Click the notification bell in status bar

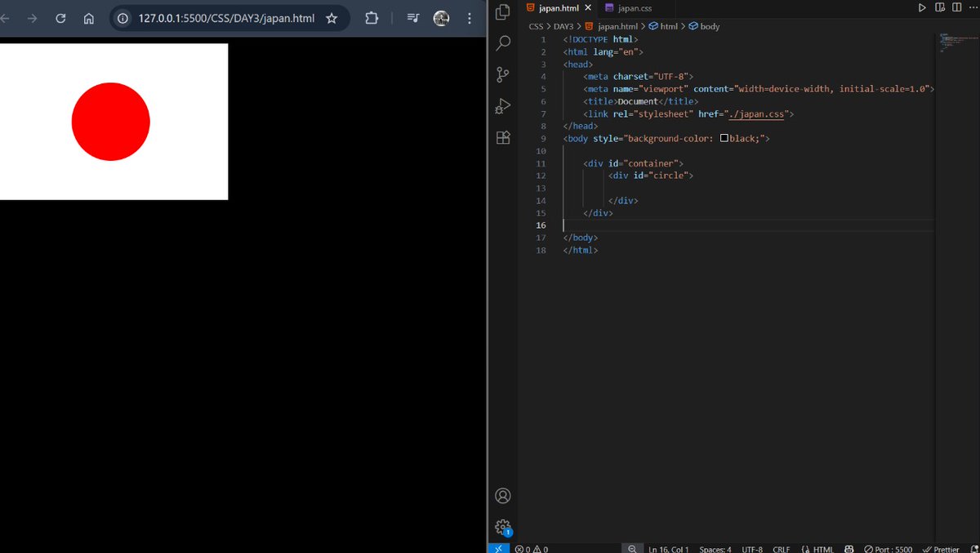coord(974,549)
